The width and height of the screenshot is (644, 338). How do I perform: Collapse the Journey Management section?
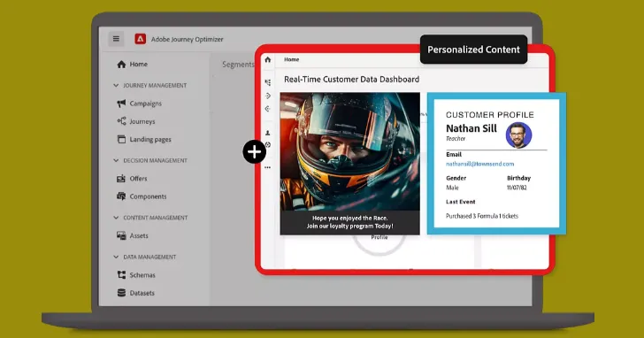tap(116, 86)
